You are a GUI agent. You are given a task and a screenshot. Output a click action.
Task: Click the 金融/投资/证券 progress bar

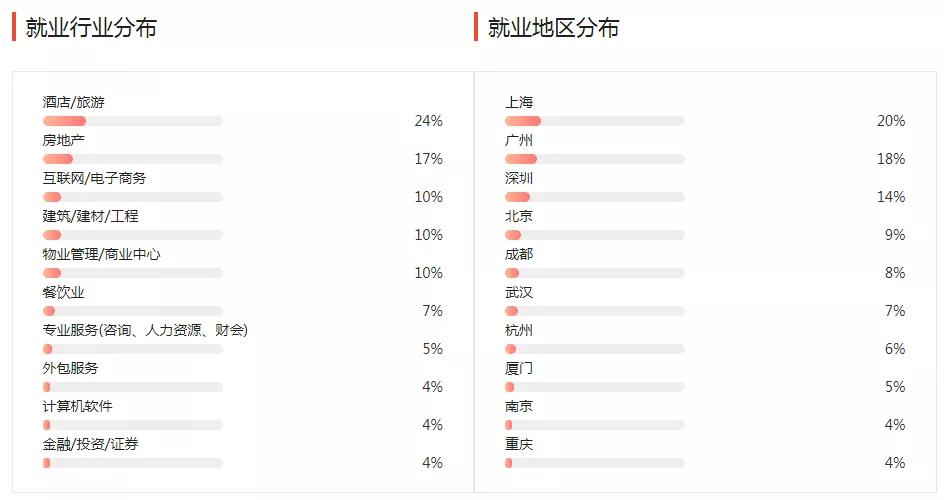coord(132,463)
